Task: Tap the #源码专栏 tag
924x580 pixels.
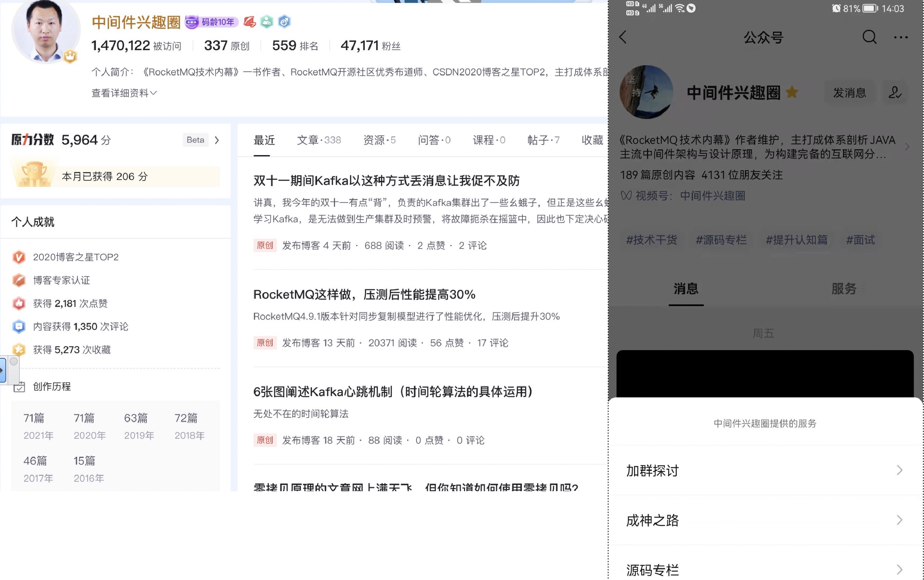Action: [721, 240]
